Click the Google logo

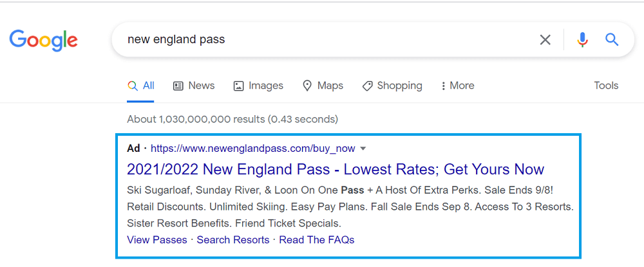pyautogui.click(x=44, y=41)
